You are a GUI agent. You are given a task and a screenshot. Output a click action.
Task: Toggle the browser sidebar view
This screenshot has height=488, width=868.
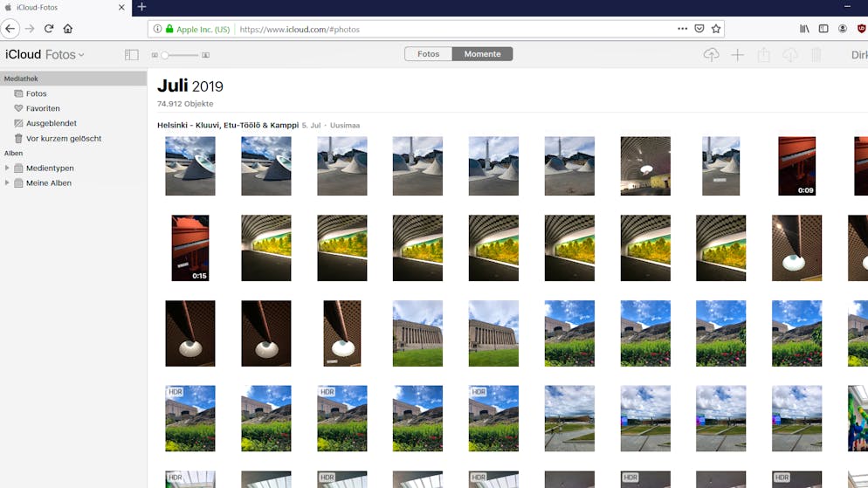pos(823,29)
